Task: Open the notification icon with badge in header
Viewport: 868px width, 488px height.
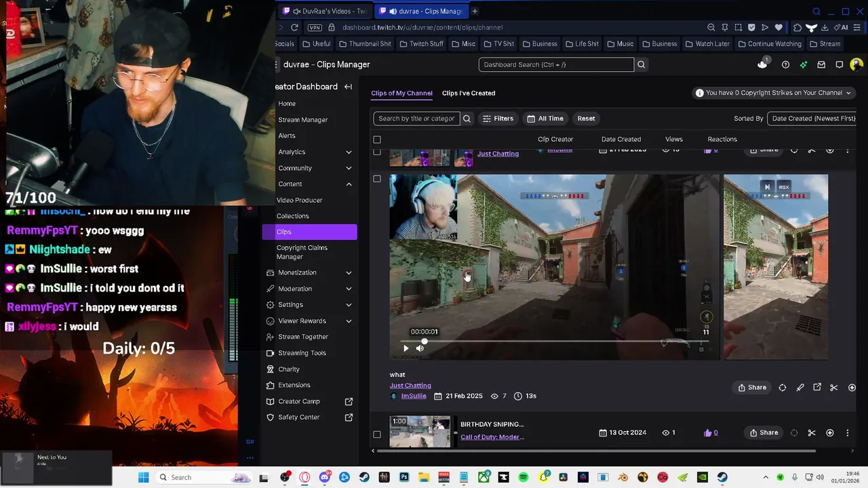Action: click(x=763, y=64)
